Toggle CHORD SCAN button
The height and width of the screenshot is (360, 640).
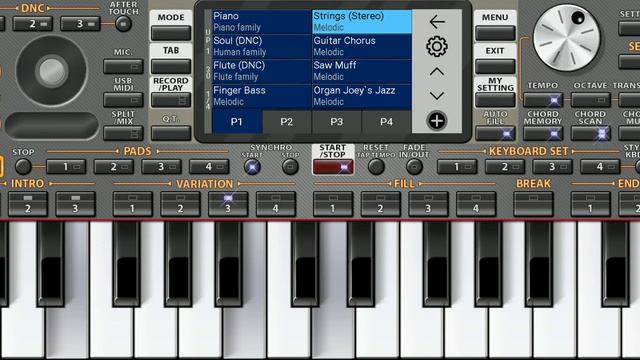pos(591,133)
